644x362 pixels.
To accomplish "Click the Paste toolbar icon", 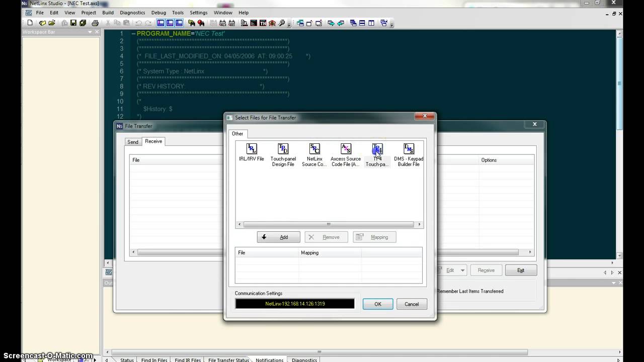I will tap(126, 23).
